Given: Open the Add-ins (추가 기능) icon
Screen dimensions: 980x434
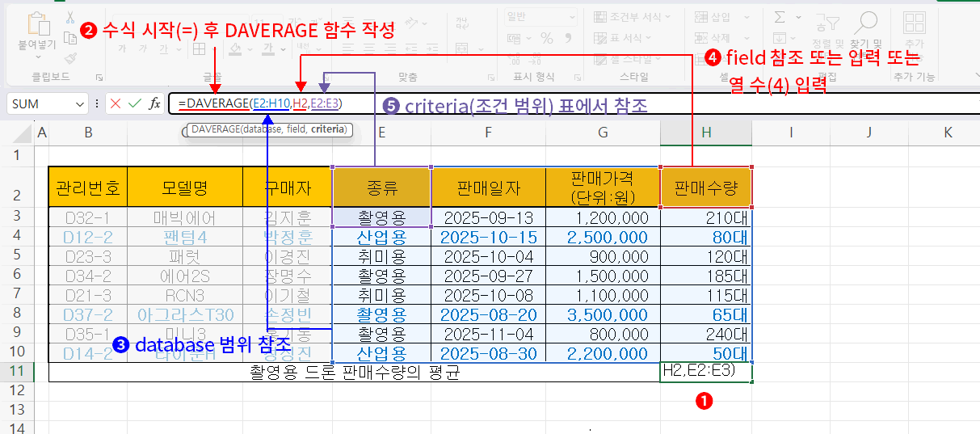Looking at the screenshot, I should tap(914, 24).
